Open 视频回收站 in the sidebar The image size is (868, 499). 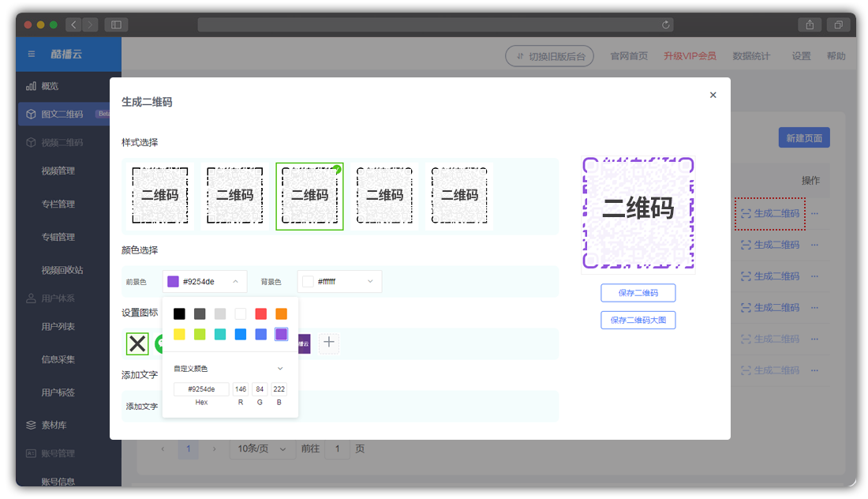(62, 270)
